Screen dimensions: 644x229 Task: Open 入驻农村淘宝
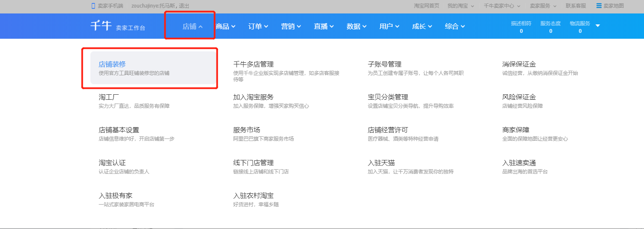(253, 195)
